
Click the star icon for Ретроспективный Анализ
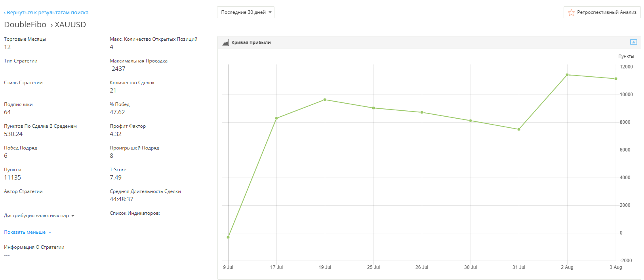click(x=571, y=13)
